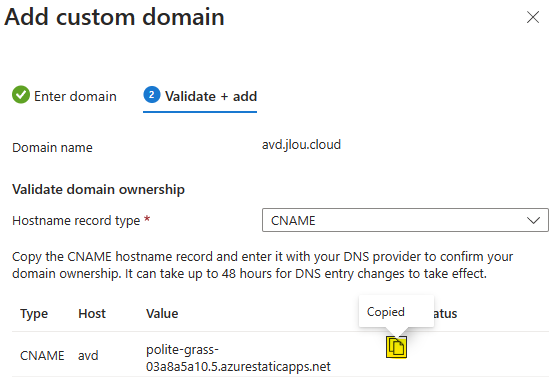555x386 pixels.
Task: Click the CNAME text in record type field
Action: (293, 220)
